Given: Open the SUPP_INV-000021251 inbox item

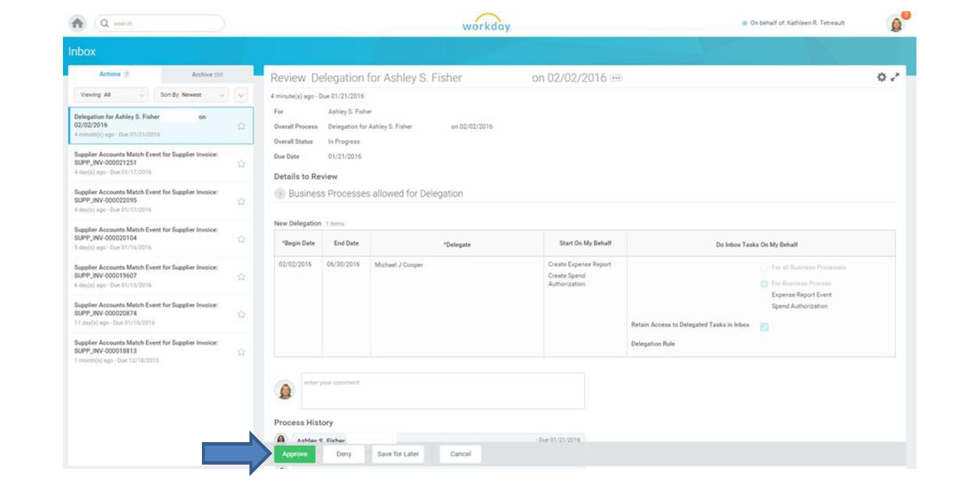Looking at the screenshot, I should [161, 163].
